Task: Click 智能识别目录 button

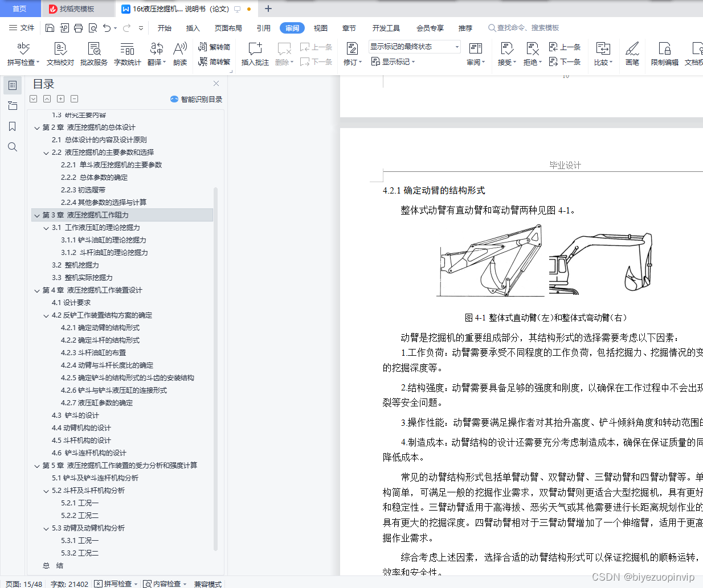Action: coord(196,99)
